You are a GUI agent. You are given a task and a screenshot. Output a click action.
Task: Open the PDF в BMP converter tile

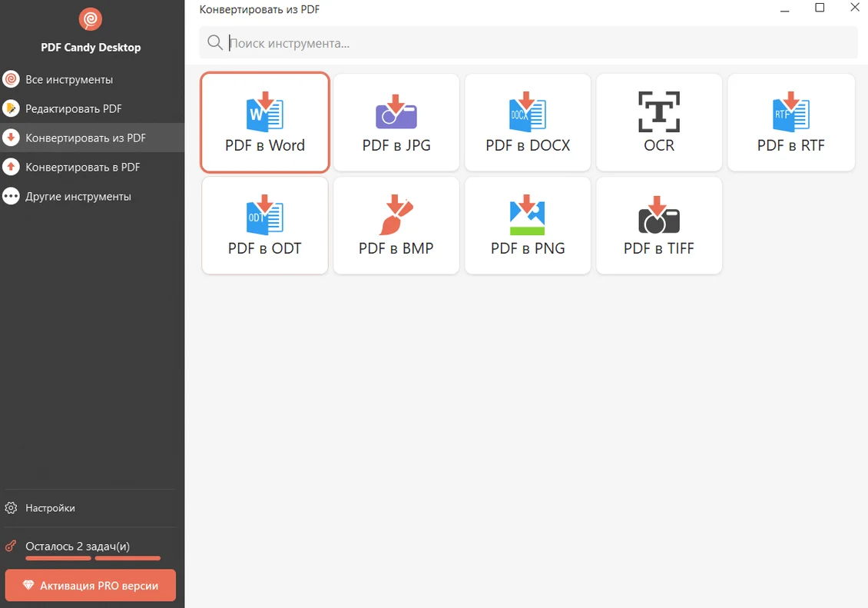pos(396,225)
